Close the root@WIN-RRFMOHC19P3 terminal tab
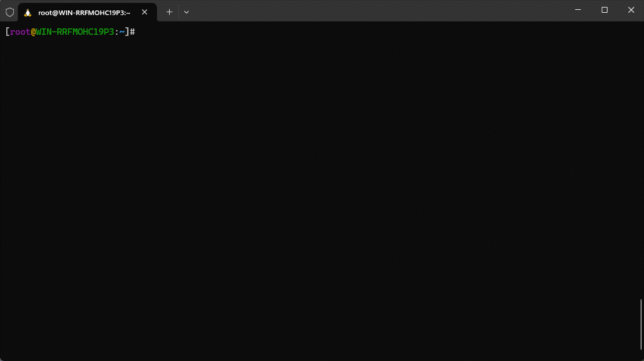The width and height of the screenshot is (644, 361). [144, 12]
